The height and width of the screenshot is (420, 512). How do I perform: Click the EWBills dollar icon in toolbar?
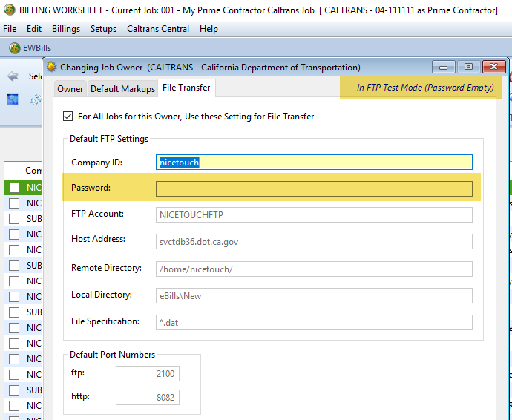coord(14,48)
